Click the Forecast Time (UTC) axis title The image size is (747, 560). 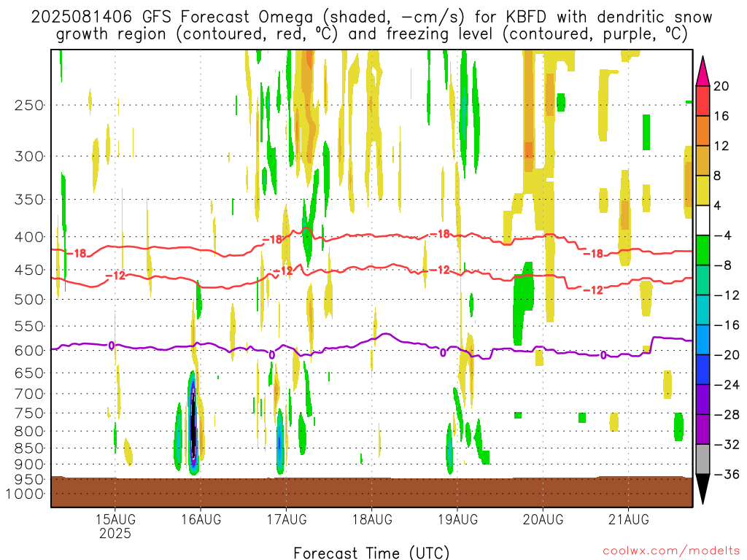(371, 553)
